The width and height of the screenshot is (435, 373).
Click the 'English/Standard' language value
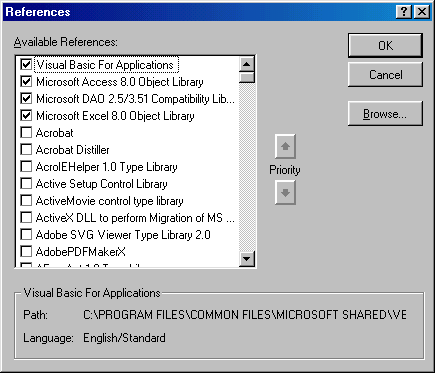tap(124, 338)
